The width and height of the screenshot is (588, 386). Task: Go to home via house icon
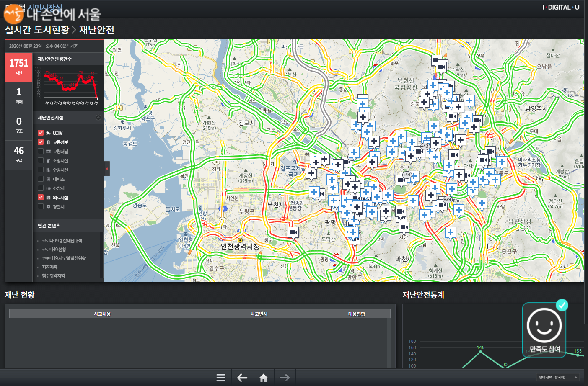(263, 378)
